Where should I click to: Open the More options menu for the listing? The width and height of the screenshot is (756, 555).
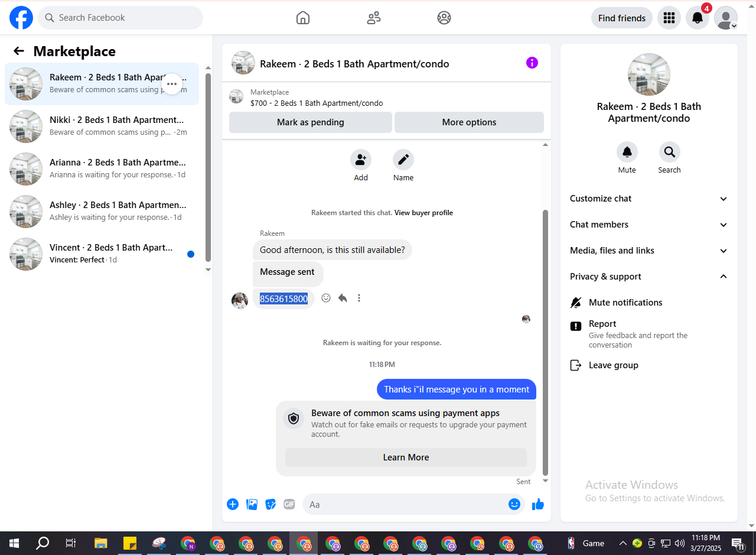[469, 122]
